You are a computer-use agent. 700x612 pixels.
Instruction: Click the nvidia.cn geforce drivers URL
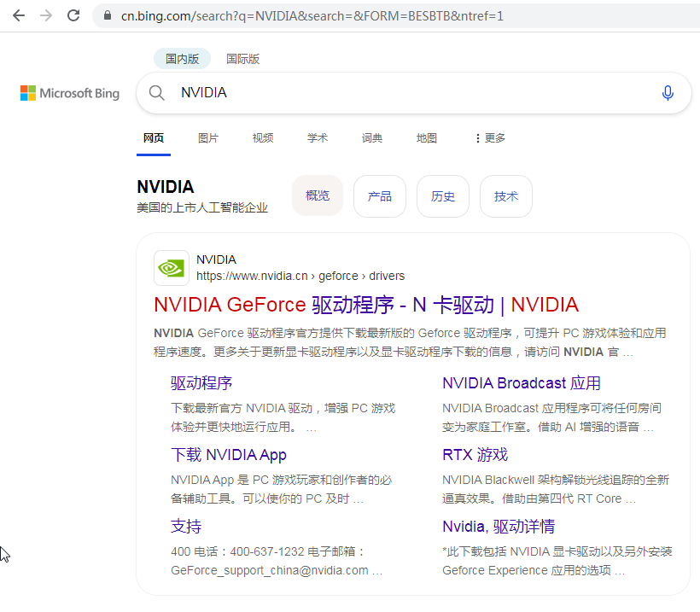point(300,276)
